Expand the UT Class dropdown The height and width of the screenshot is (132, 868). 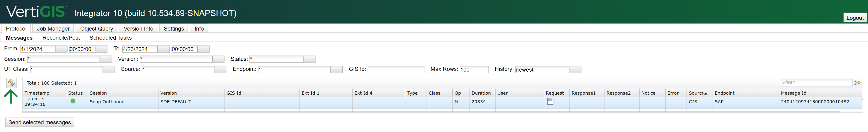point(109,70)
